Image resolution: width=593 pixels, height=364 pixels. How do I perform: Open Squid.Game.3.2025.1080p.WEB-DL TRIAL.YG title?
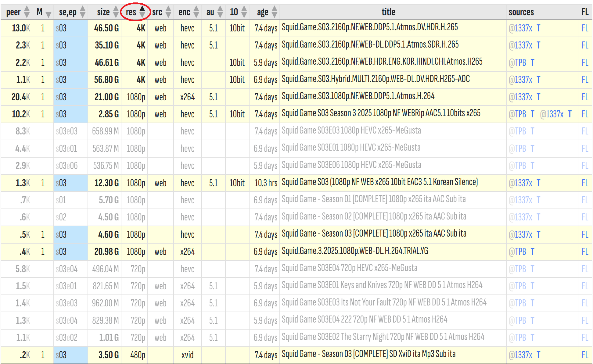[x=355, y=251]
